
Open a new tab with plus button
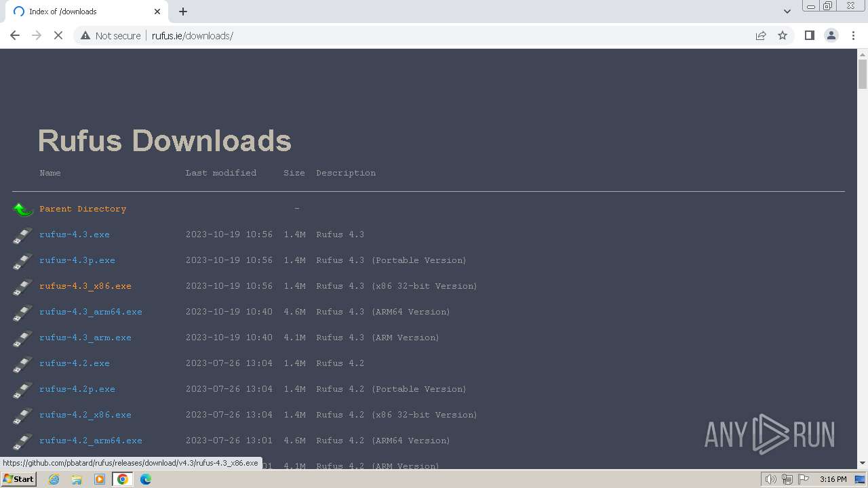pyautogui.click(x=183, y=12)
